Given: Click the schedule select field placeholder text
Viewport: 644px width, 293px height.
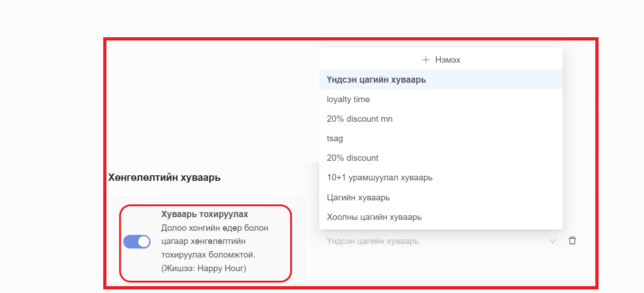Looking at the screenshot, I should (x=372, y=241).
